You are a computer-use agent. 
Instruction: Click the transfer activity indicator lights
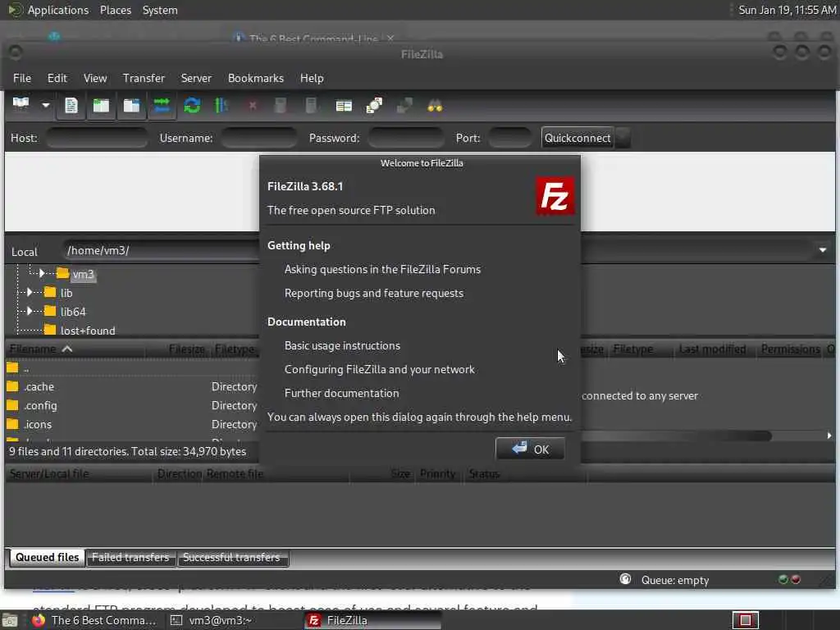pyautogui.click(x=789, y=579)
